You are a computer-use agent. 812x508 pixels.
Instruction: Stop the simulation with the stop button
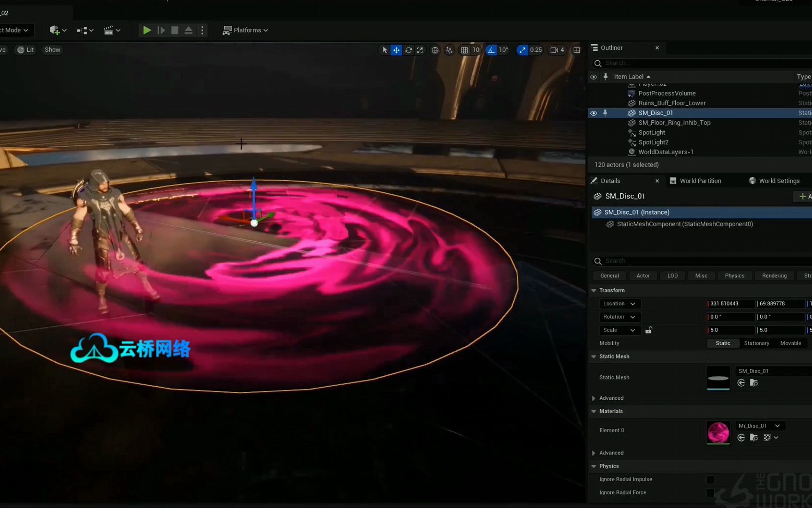point(174,30)
